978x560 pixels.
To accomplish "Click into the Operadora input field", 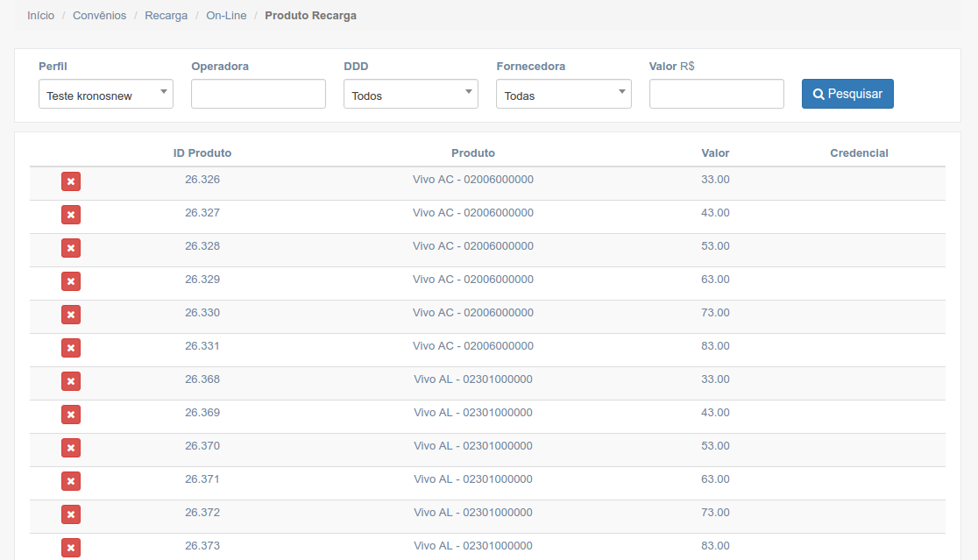I will [x=258, y=94].
